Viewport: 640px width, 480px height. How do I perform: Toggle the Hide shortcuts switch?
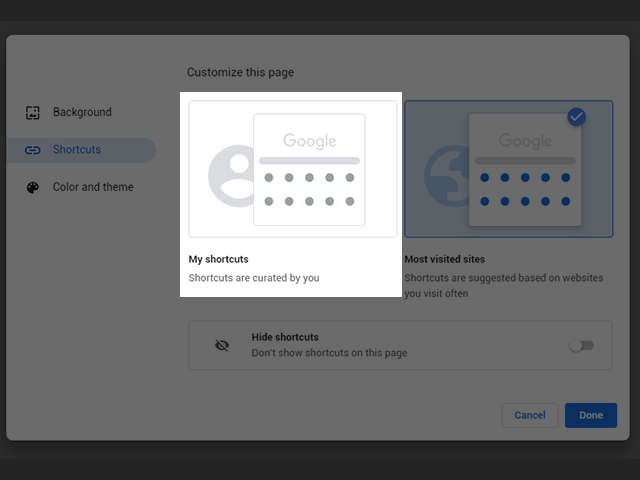[x=580, y=345]
